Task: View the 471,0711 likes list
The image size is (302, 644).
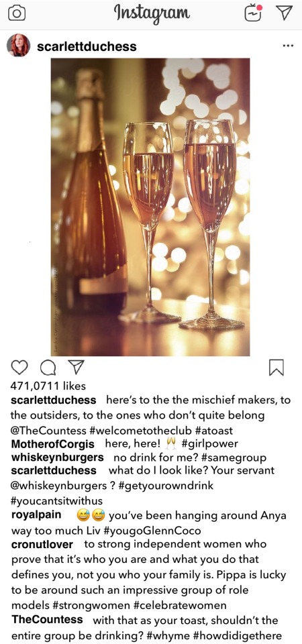Action: tap(48, 386)
